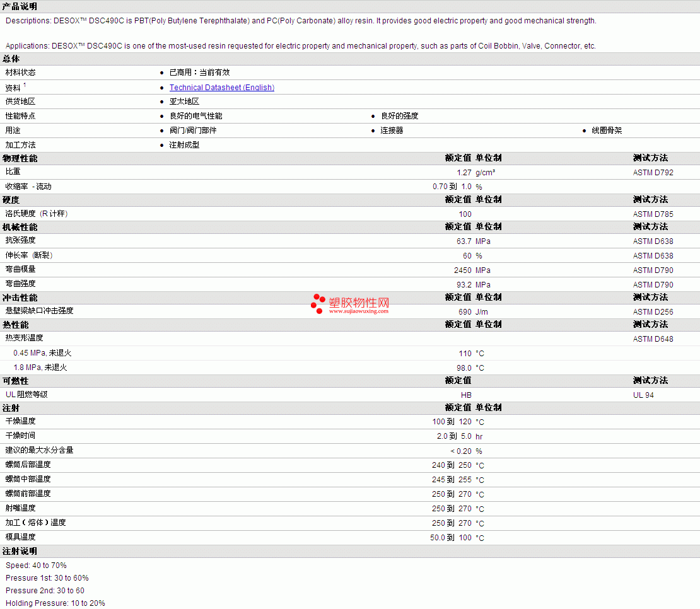
Task: Select the 材料状态 row label
Action: coord(21,72)
